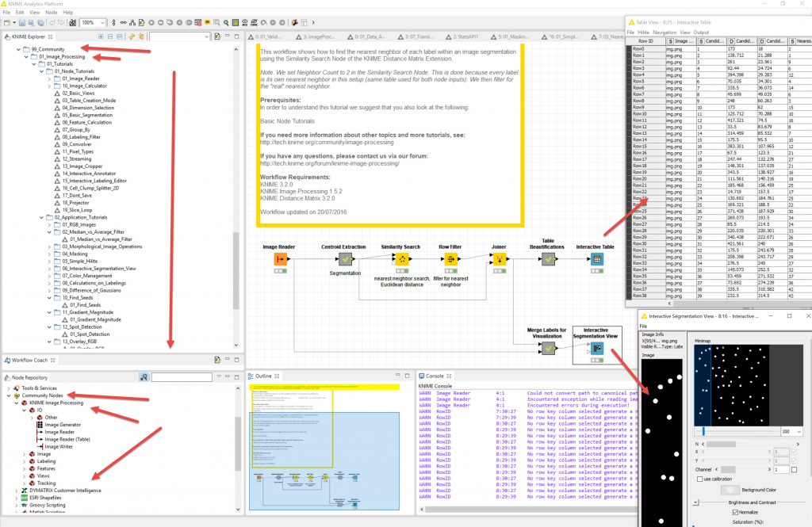Select the Interactive Table node icon
This screenshot has height=527, width=812.
coord(595,259)
